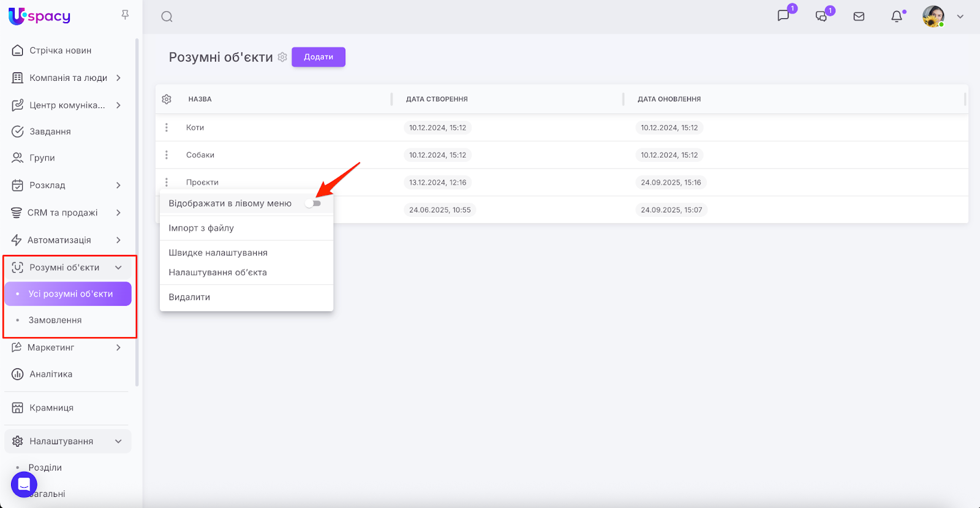The image size is (980, 508).
Task: Collapse the Розумні об'єкти section
Action: (x=118, y=268)
